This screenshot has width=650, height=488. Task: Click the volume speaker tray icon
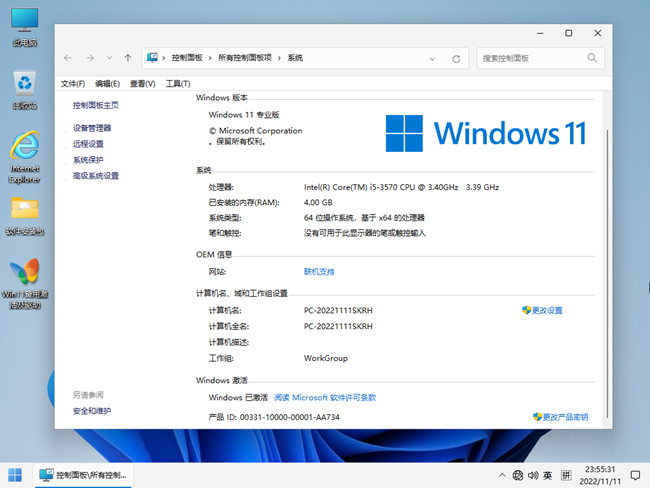533,475
